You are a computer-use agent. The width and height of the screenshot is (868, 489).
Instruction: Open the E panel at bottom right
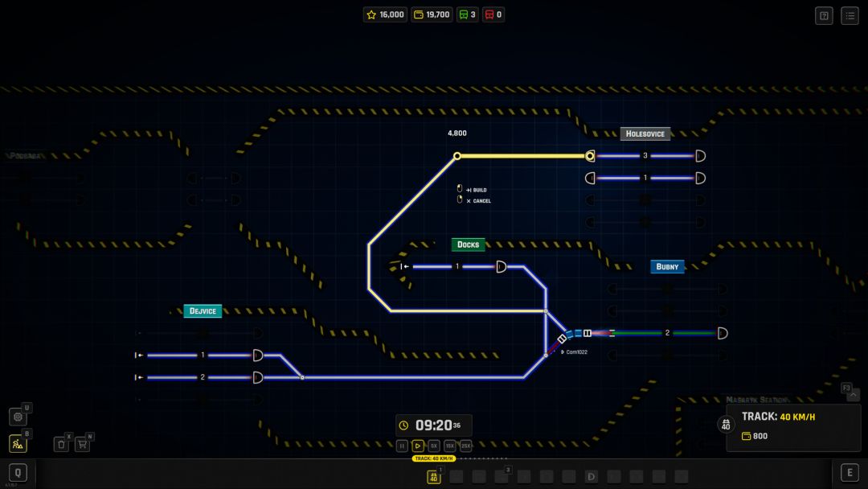[849, 473]
